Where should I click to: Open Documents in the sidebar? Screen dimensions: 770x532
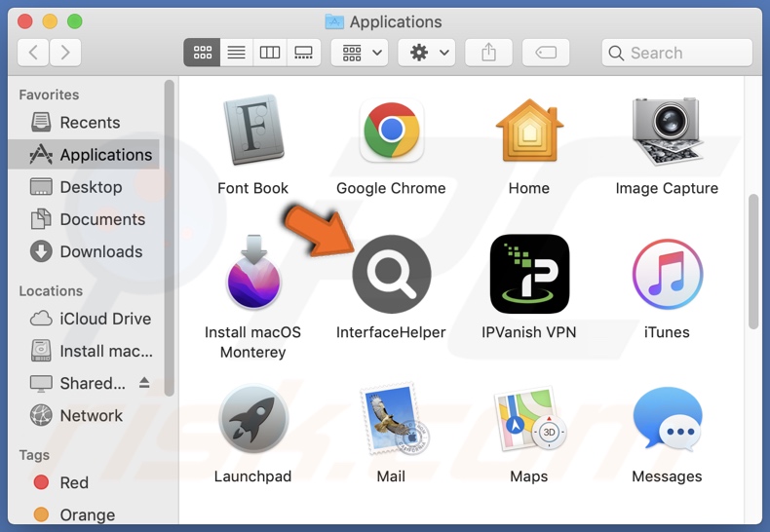coord(84,219)
